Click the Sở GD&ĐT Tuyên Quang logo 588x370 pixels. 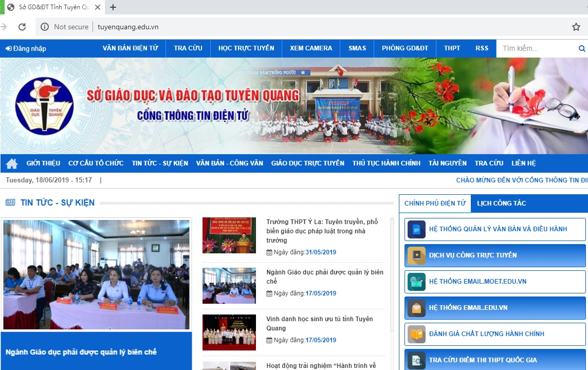[x=45, y=105]
